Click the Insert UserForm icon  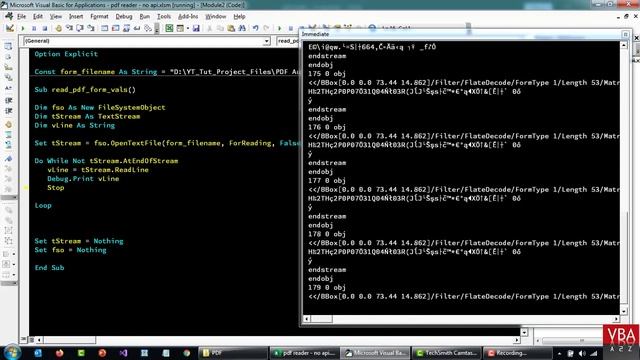click(180, 28)
